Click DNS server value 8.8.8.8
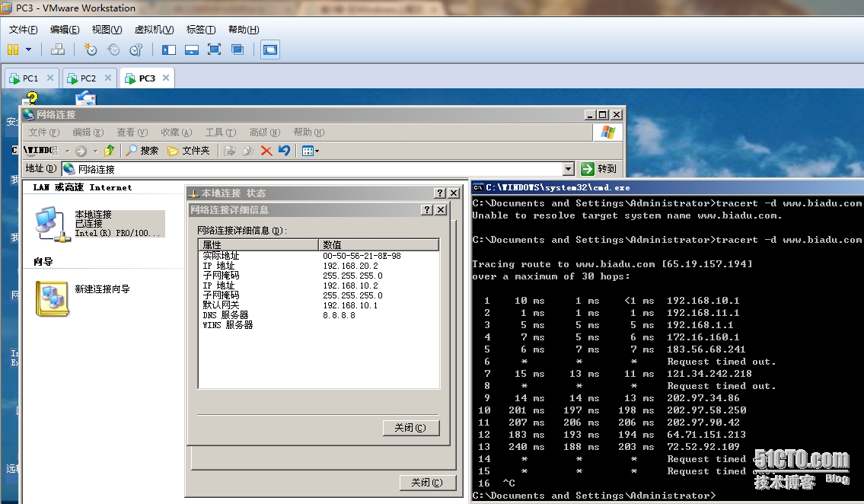Image resolution: width=864 pixels, height=504 pixels. pyautogui.click(x=339, y=315)
